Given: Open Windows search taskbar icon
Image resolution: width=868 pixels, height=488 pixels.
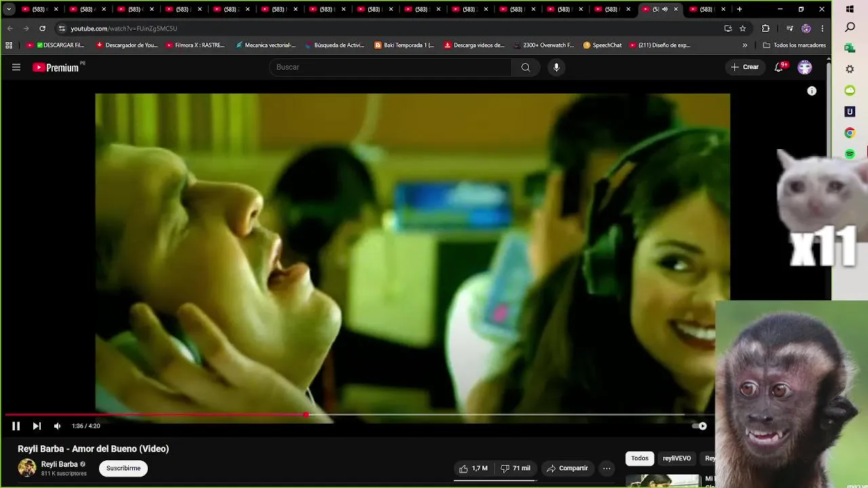Looking at the screenshot, I should pyautogui.click(x=850, y=28).
